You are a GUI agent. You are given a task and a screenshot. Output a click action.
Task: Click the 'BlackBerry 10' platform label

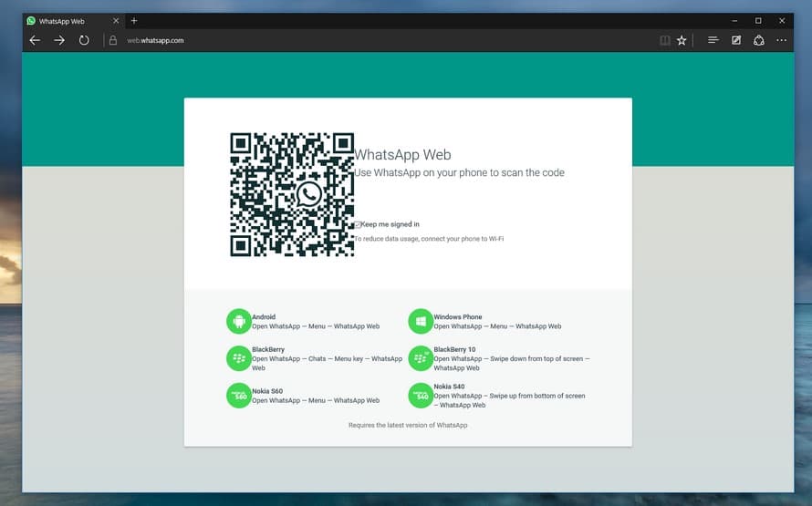coord(454,350)
